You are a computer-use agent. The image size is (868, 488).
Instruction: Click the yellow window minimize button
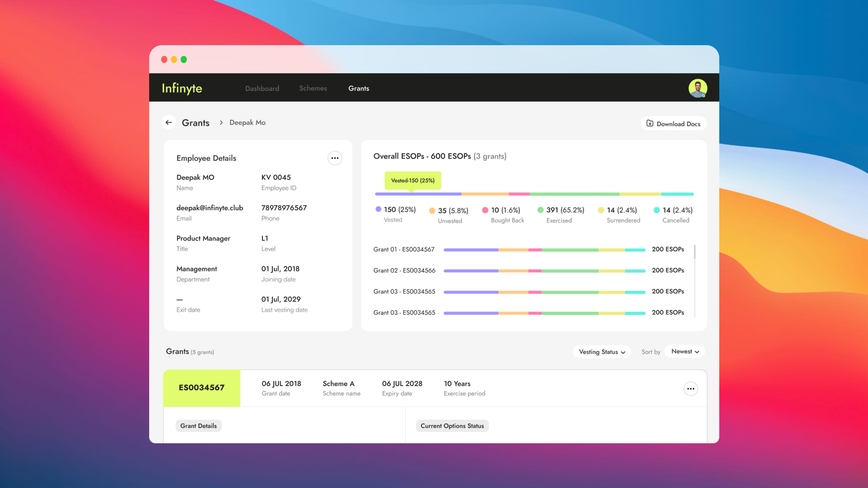(x=174, y=59)
